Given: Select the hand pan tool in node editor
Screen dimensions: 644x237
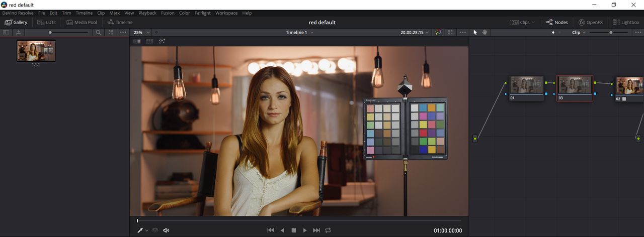Looking at the screenshot, I should 485,32.
